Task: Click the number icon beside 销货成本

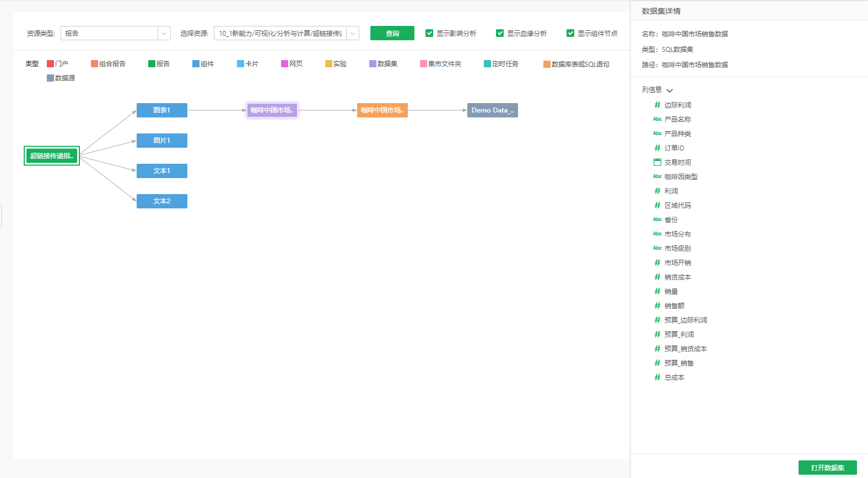Action: [x=657, y=277]
